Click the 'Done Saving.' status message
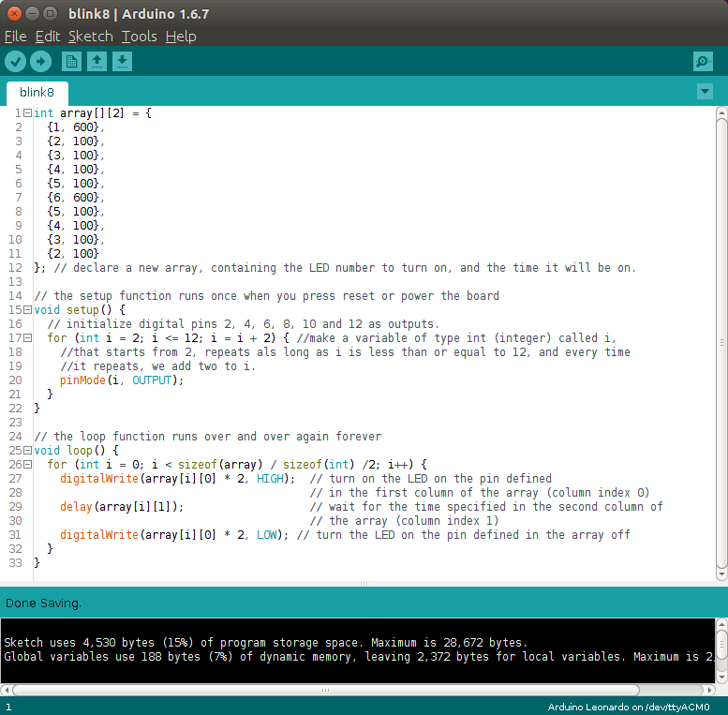The height and width of the screenshot is (715, 728). [x=43, y=603]
